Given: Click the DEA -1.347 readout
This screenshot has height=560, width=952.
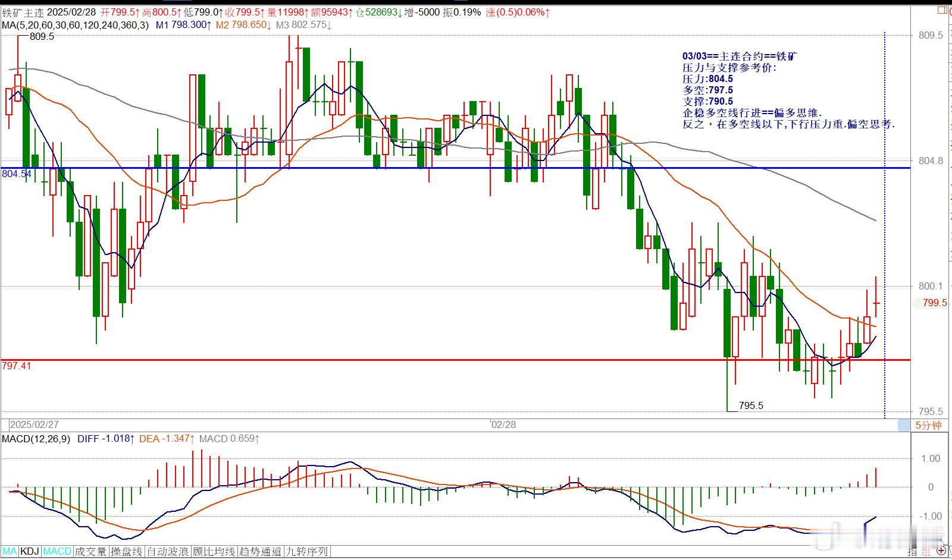Looking at the screenshot, I should coord(167,439).
